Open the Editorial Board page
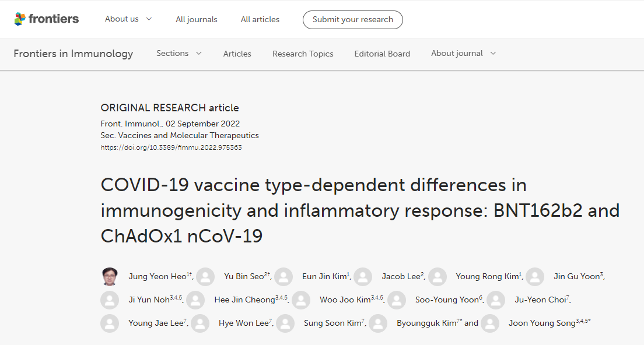This screenshot has height=345, width=644. (382, 54)
